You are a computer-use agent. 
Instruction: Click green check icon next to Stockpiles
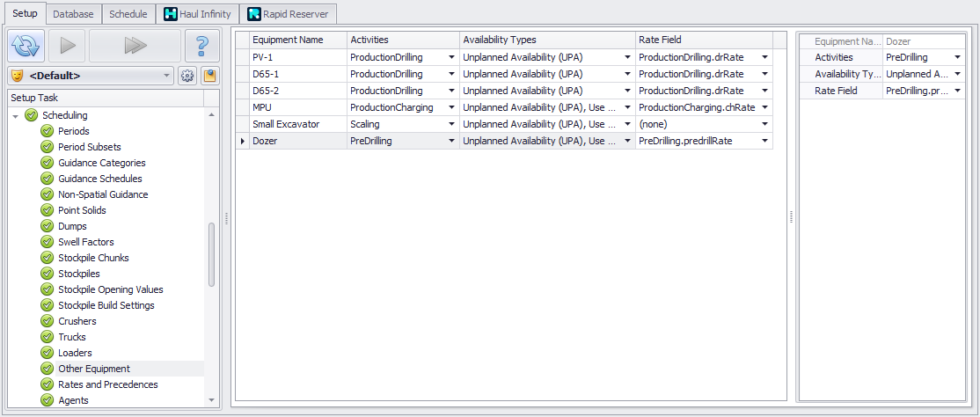[47, 274]
